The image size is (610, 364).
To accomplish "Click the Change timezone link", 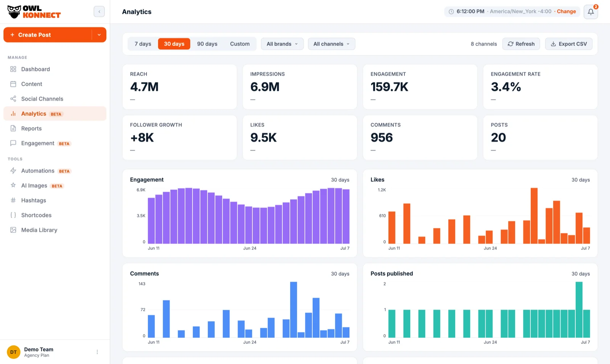I will [x=566, y=11].
